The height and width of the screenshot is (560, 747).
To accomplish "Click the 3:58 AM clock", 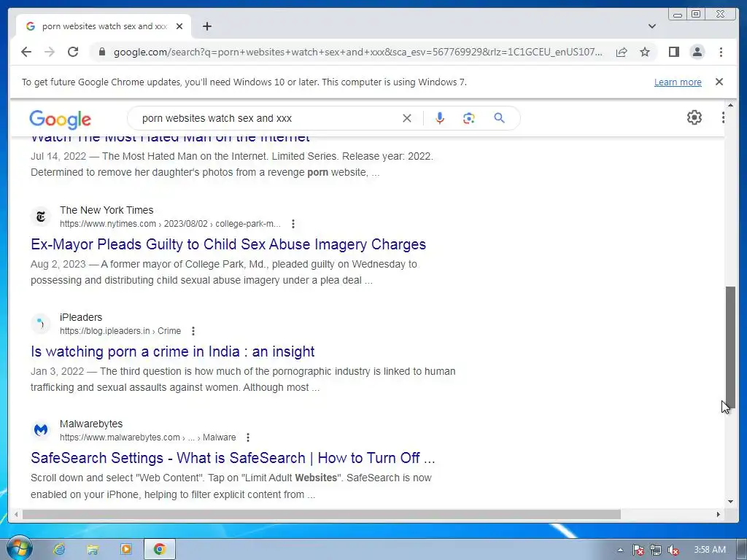I will [x=709, y=550].
